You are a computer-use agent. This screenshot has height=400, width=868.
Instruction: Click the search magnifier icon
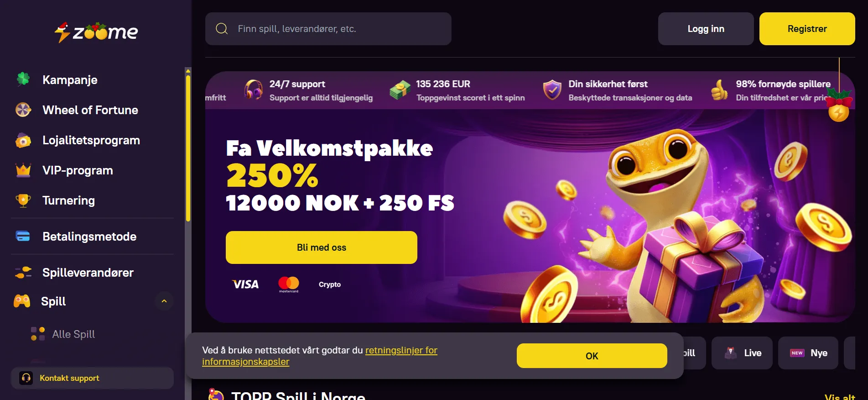222,29
